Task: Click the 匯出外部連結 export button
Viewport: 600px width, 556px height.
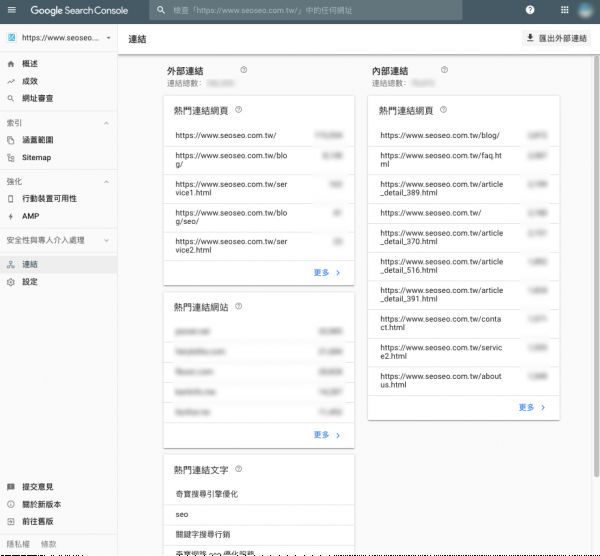Action: pyautogui.click(x=556, y=38)
